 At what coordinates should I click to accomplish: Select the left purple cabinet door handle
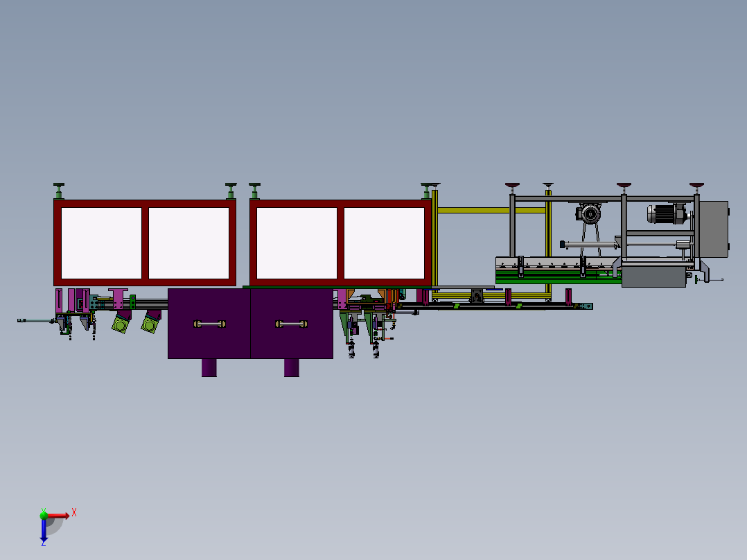point(209,324)
